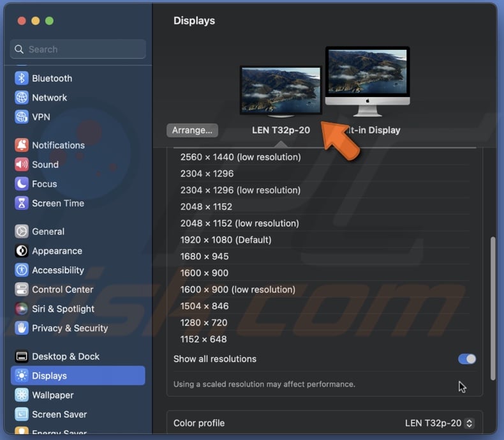Go to Privacy & Security pane
This screenshot has width=504, height=440.
click(78, 328)
